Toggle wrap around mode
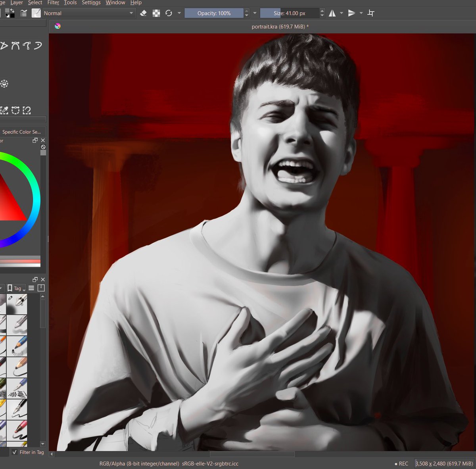 pos(371,13)
